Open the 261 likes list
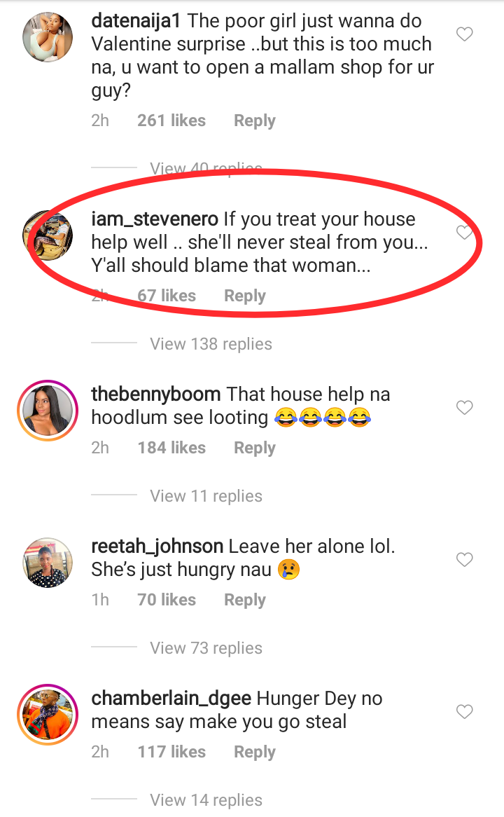The width and height of the screenshot is (504, 817). (x=171, y=121)
